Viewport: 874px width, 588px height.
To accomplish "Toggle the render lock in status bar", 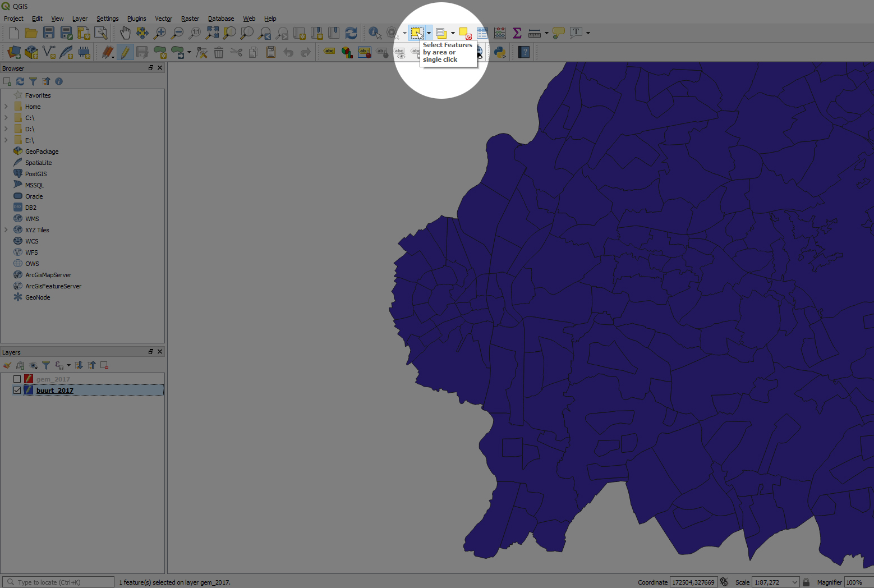I will [x=806, y=582].
